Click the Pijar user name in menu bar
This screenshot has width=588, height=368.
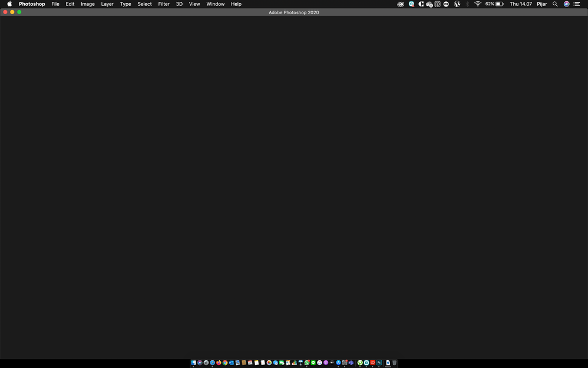541,4
